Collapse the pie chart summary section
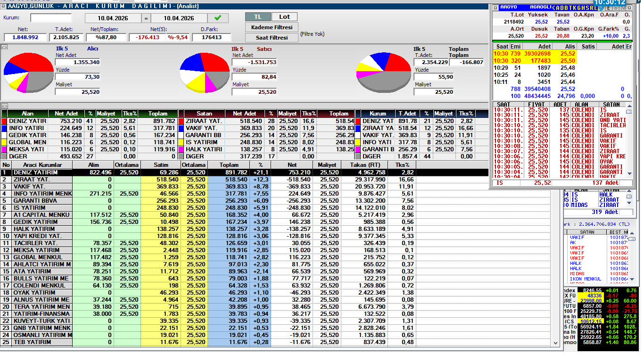Screen dimensions: 644x362 tap(4, 47)
